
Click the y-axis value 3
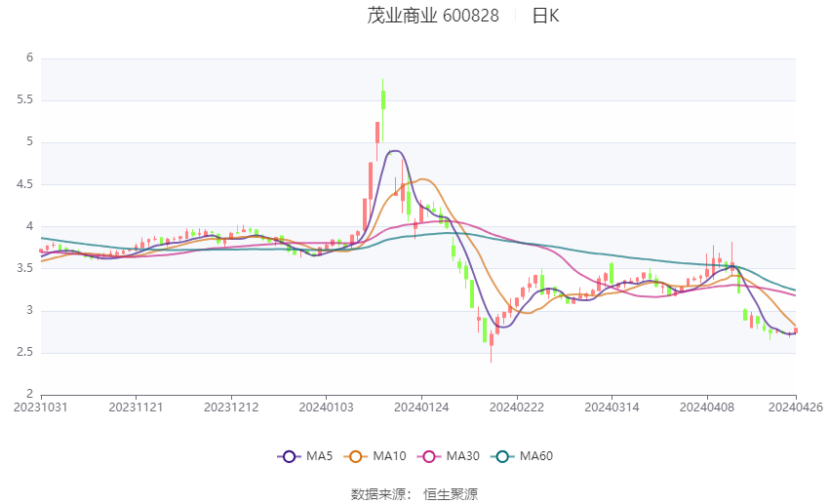(x=29, y=310)
